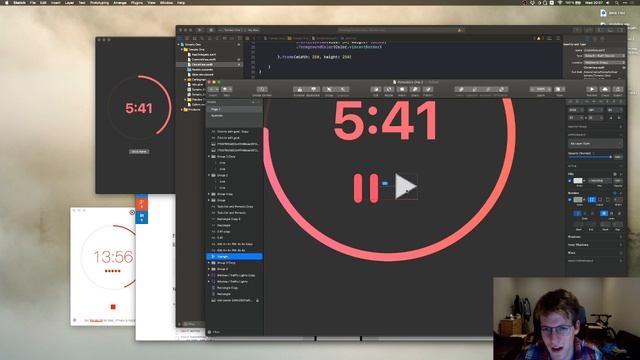The image size is (640, 360).
Task: Click the layer Filter field at bottom of Sketch
Action: [234, 332]
